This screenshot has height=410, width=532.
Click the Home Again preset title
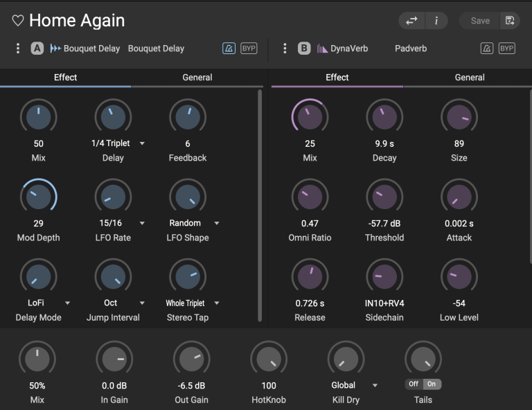(x=77, y=20)
